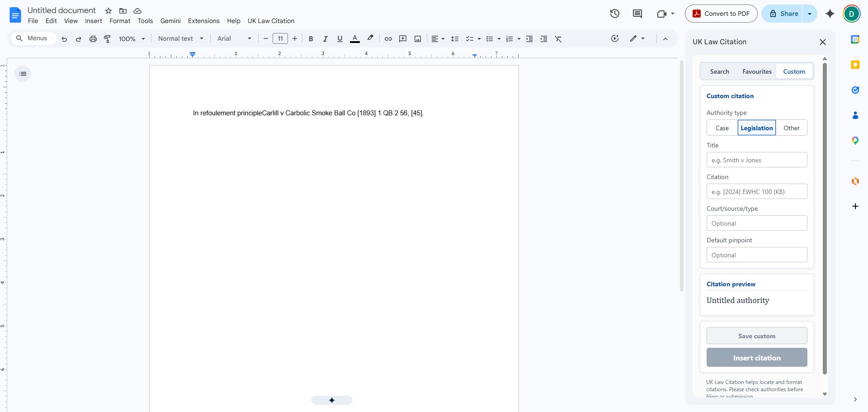Show all comments icon

pyautogui.click(x=637, y=14)
